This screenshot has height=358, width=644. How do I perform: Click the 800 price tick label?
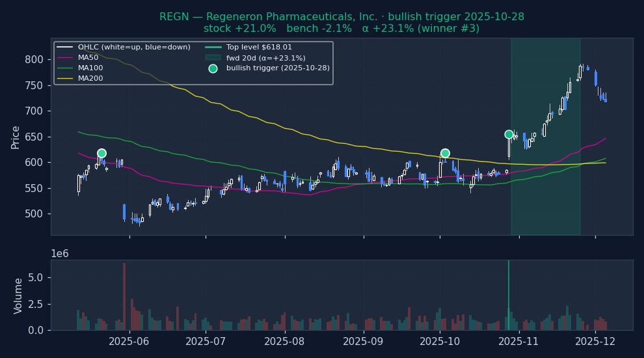point(34,60)
